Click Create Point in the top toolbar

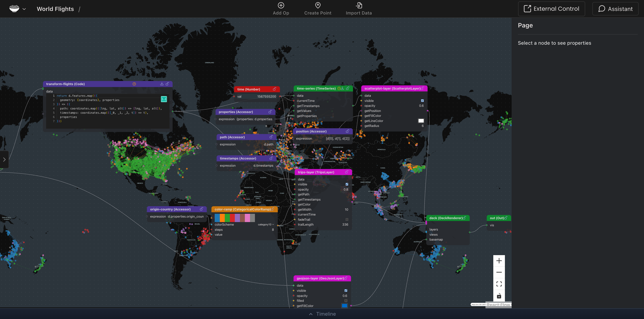coord(318,9)
